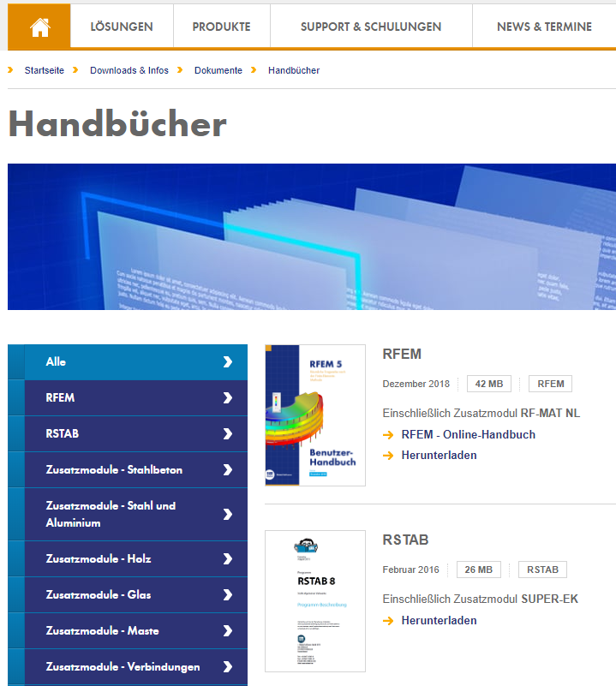Image resolution: width=616 pixels, height=686 pixels.
Task: Click chevron arrow on Alle row
Action: 228,361
